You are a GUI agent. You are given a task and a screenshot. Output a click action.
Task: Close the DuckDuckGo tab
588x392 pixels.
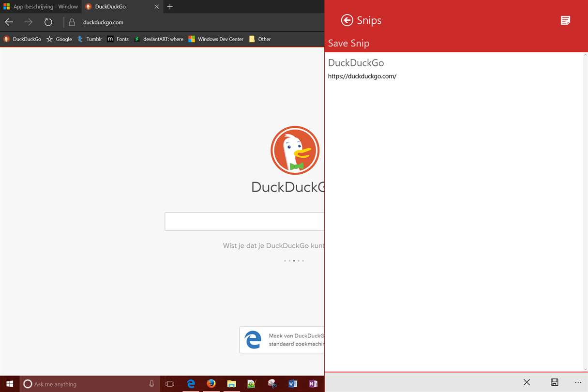156,7
